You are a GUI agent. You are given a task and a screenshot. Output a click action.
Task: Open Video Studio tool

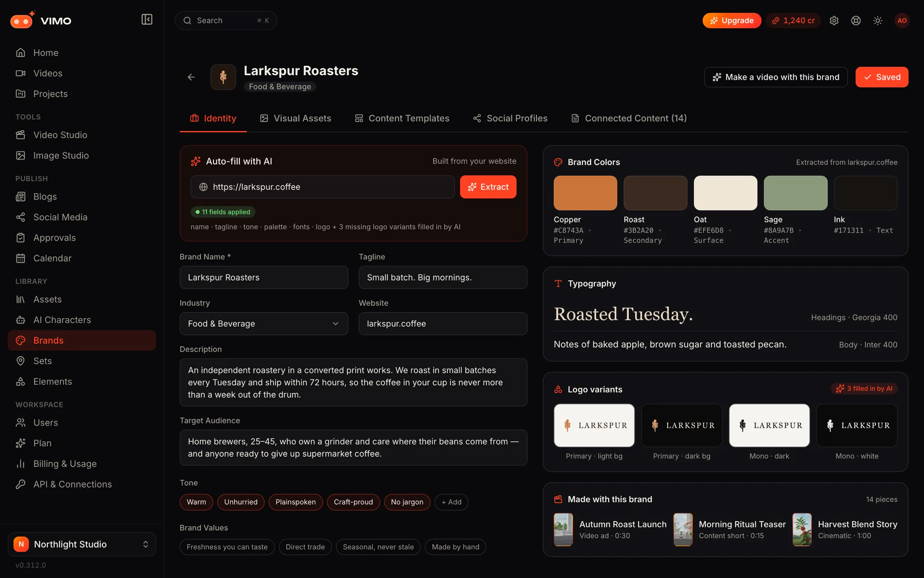tap(82, 135)
